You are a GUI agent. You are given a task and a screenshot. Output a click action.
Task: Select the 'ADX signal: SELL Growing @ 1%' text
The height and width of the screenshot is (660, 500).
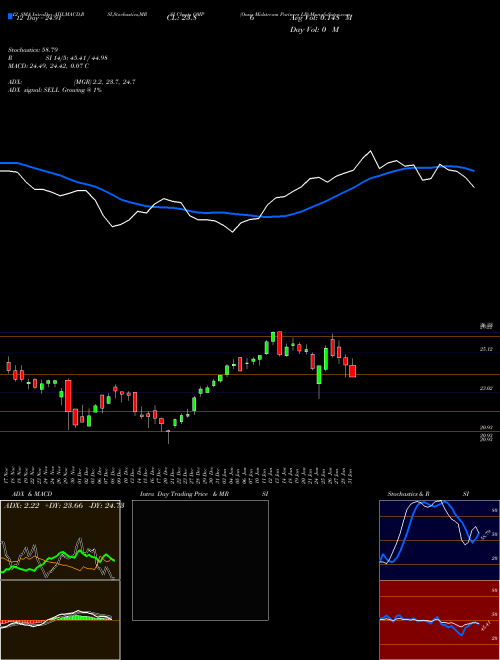[55, 90]
